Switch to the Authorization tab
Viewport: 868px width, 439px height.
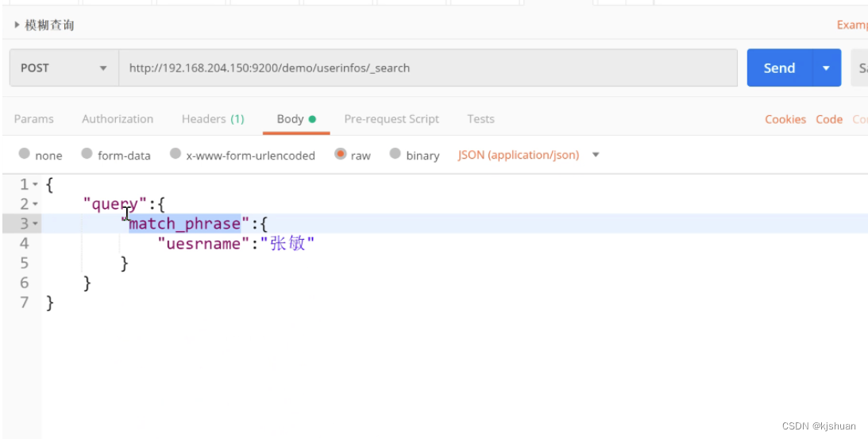coord(118,119)
